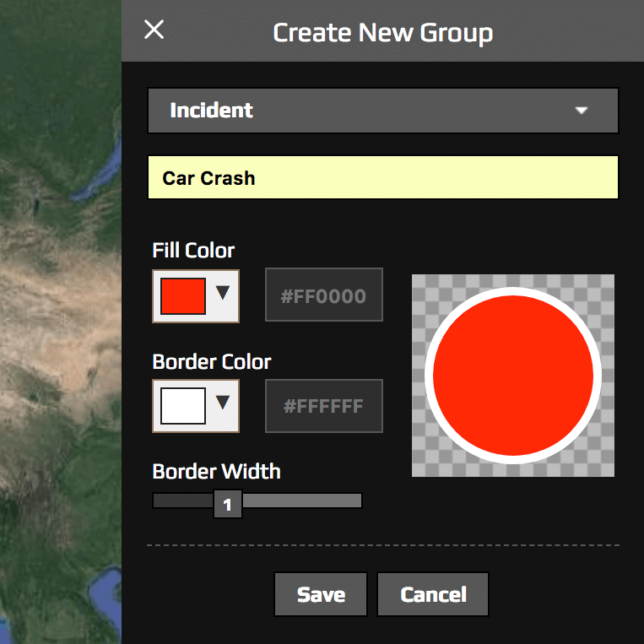Click the white border color swatch
Screen dimensions: 644x644
[183, 406]
